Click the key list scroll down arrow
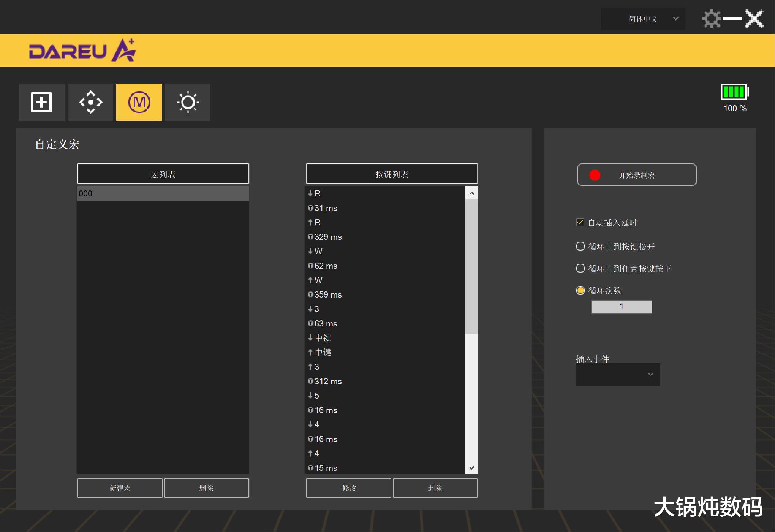The width and height of the screenshot is (775, 532). tap(471, 468)
